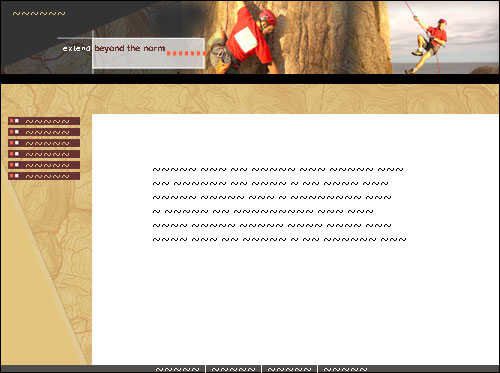The width and height of the screenshot is (500, 373).
Task: Click the square bullet icon on fourth sidebar button
Action: 14,154
